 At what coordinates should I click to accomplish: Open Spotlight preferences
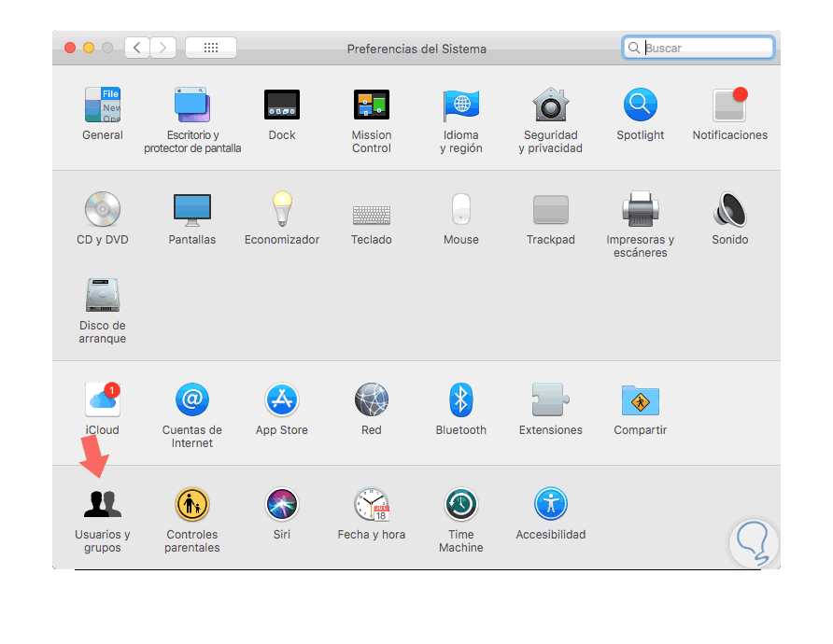pos(640,105)
